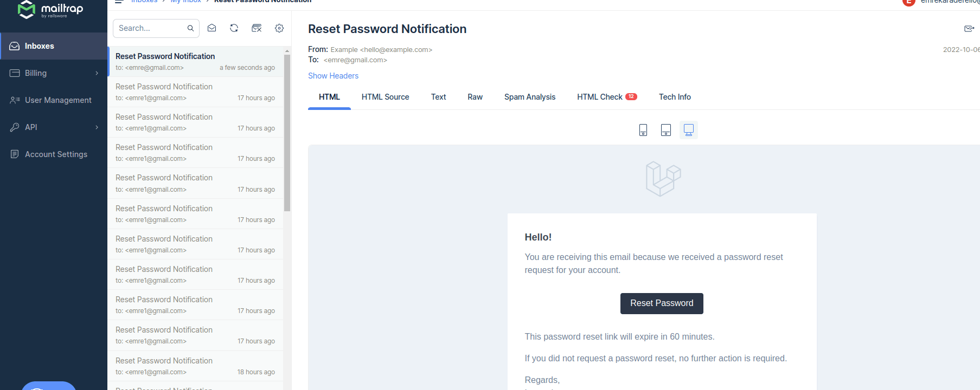Switch to the Text tab
This screenshot has height=390, width=980.
click(438, 97)
